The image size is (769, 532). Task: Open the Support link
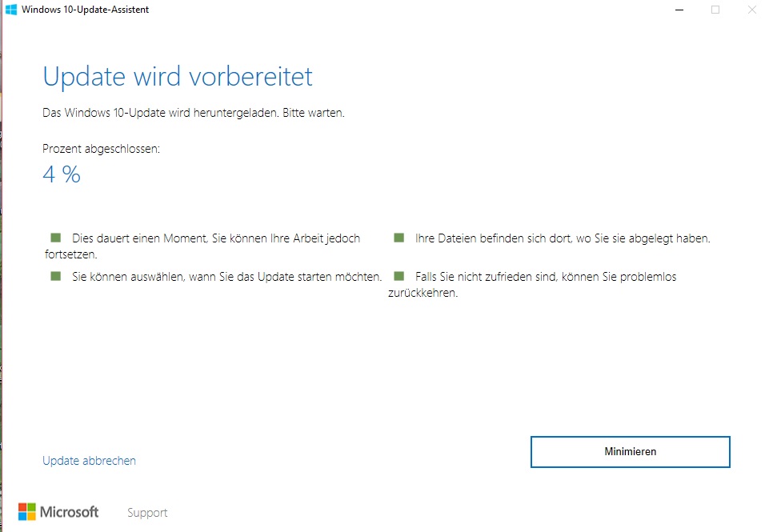pyautogui.click(x=147, y=512)
